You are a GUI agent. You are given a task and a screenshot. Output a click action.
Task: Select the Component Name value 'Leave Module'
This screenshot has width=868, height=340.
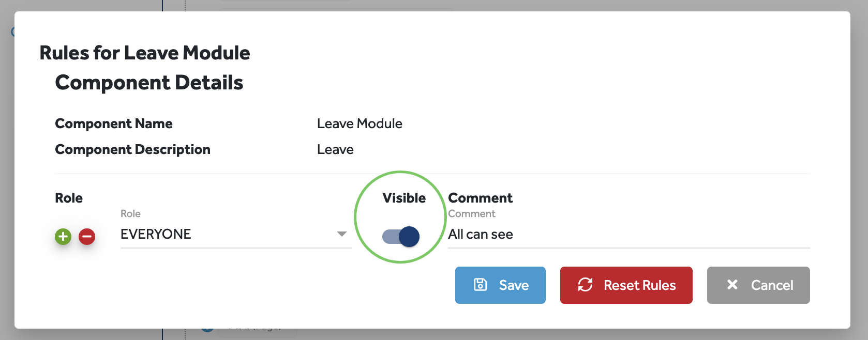click(360, 123)
